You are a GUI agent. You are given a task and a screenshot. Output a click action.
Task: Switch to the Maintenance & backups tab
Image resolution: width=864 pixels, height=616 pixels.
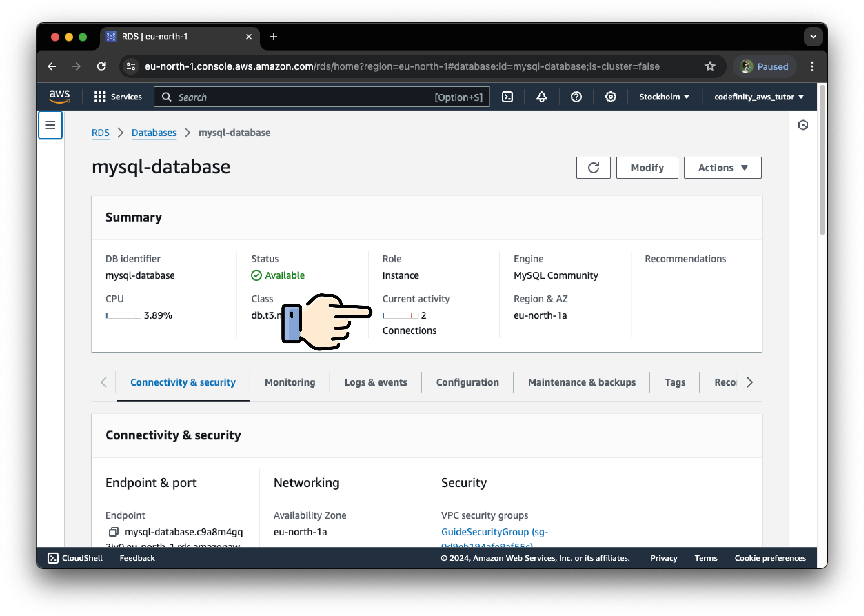coord(582,382)
